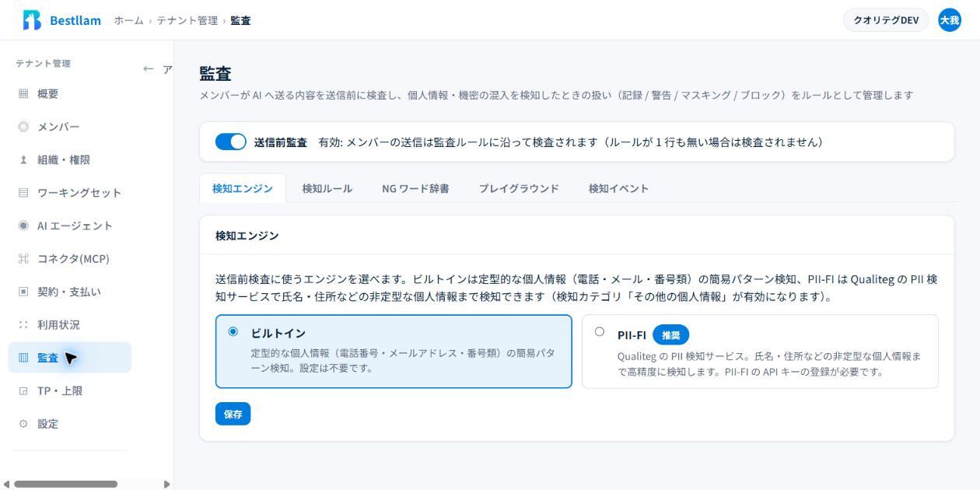Click the 契約・支払い sidebar icon
Image resolution: width=980 pixels, height=490 pixels.
coord(23,292)
